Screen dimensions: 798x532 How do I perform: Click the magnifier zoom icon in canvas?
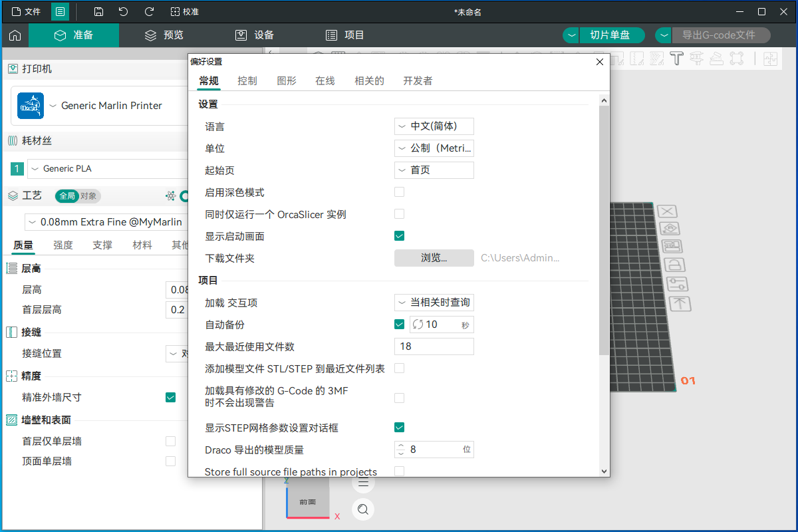363,509
